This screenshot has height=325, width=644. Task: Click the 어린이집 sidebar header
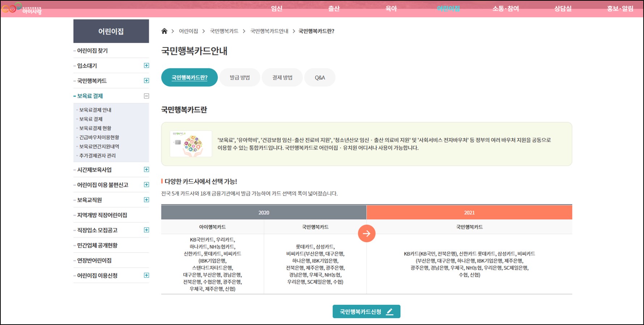(x=111, y=31)
